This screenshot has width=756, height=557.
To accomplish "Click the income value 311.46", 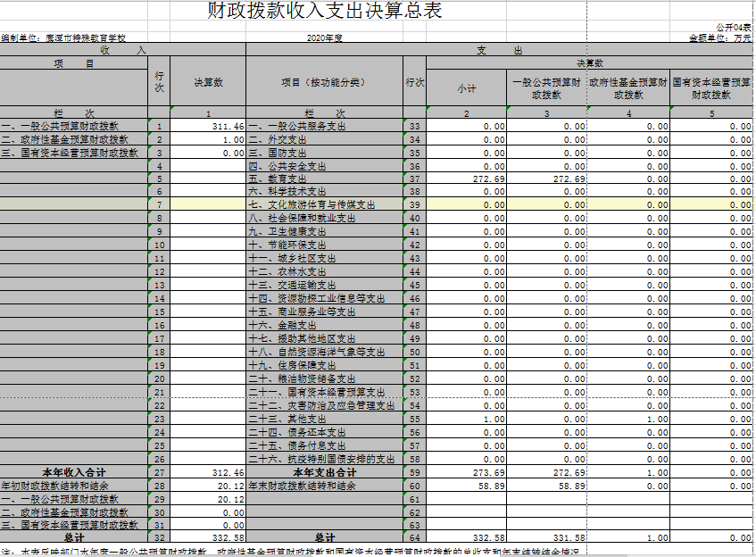I will 208,127.
